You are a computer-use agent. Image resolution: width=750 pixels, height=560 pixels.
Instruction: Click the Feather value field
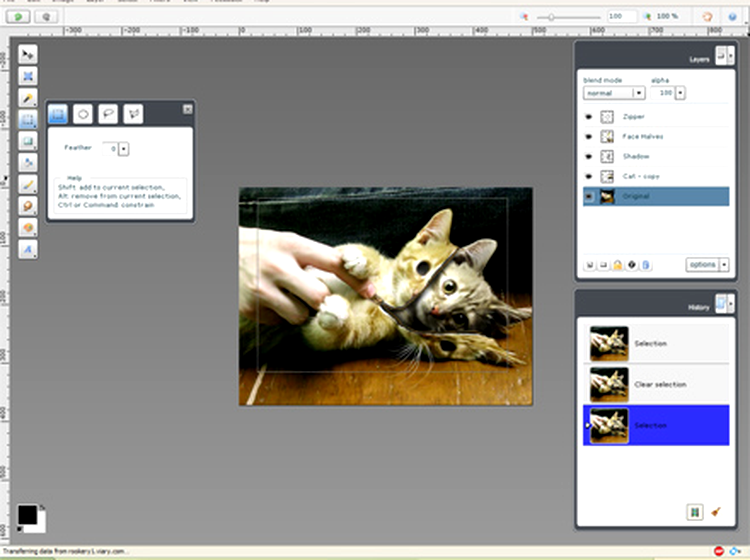110,149
